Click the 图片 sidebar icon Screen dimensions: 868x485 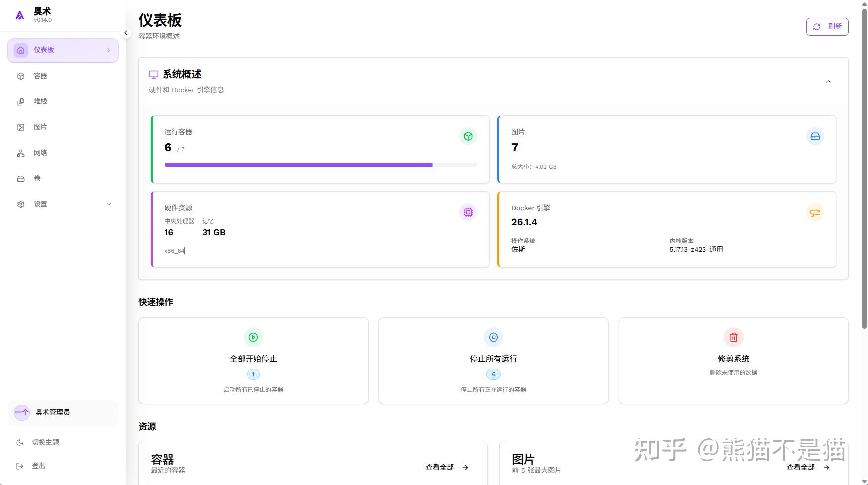pos(20,127)
